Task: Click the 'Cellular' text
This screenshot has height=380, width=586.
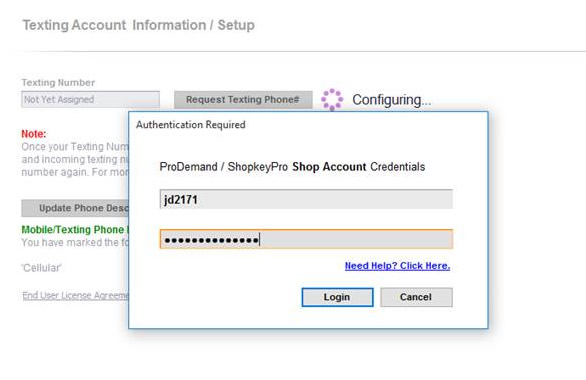Action: pos(41,268)
